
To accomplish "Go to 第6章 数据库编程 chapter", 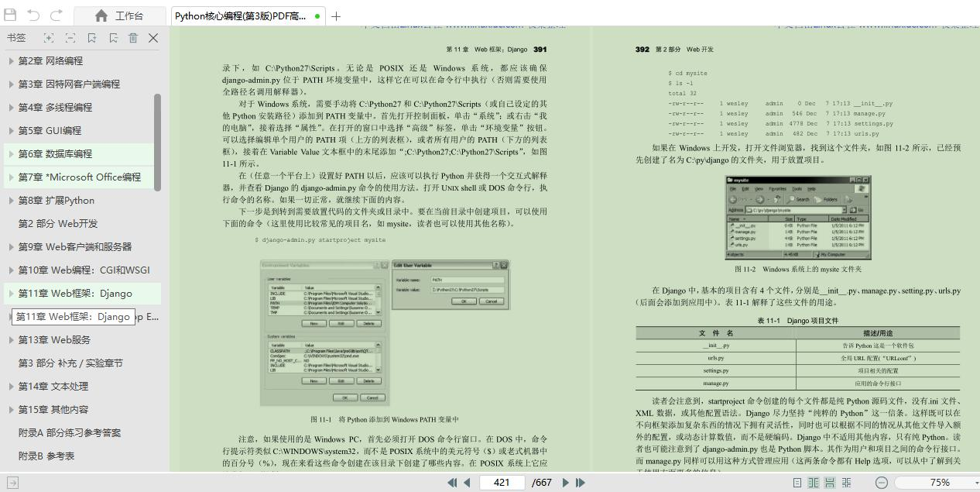I will point(55,153).
